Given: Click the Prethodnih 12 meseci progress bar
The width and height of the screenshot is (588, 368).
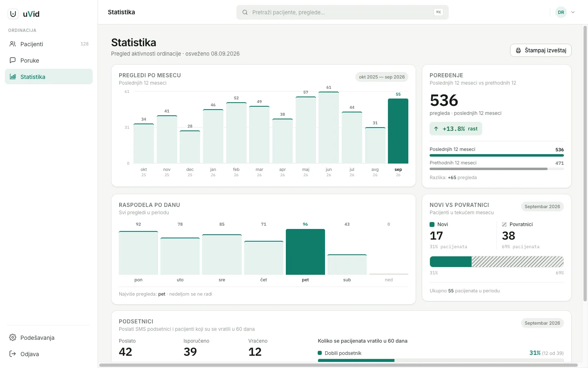Looking at the screenshot, I should click(497, 169).
